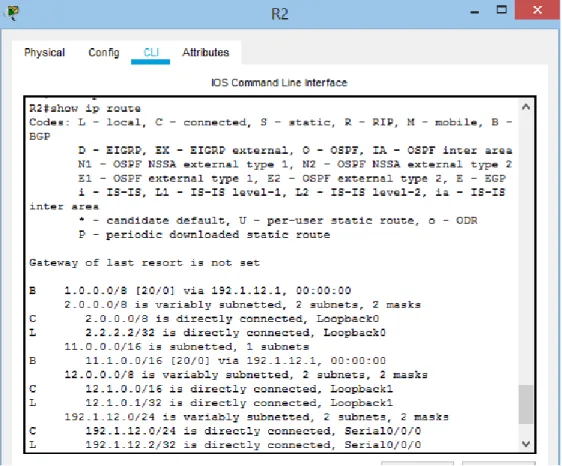Click the '* - candidate default' codes line
The width and height of the screenshot is (562, 466).
click(x=278, y=221)
